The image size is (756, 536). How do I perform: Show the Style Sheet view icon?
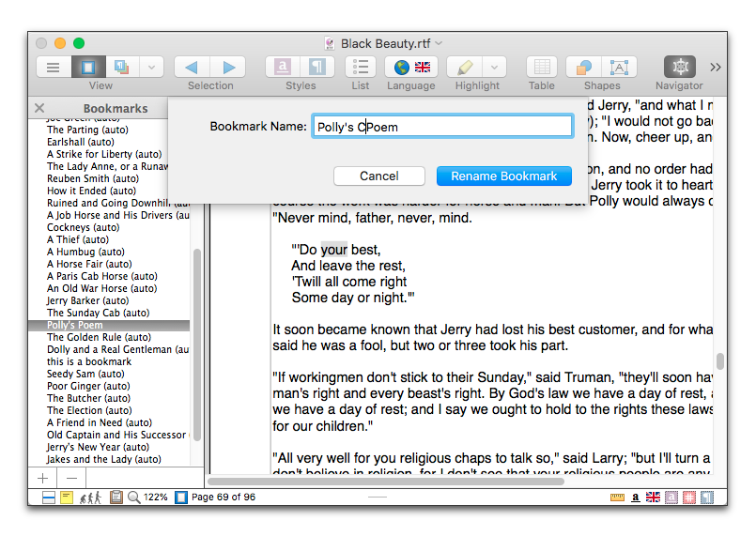122,67
